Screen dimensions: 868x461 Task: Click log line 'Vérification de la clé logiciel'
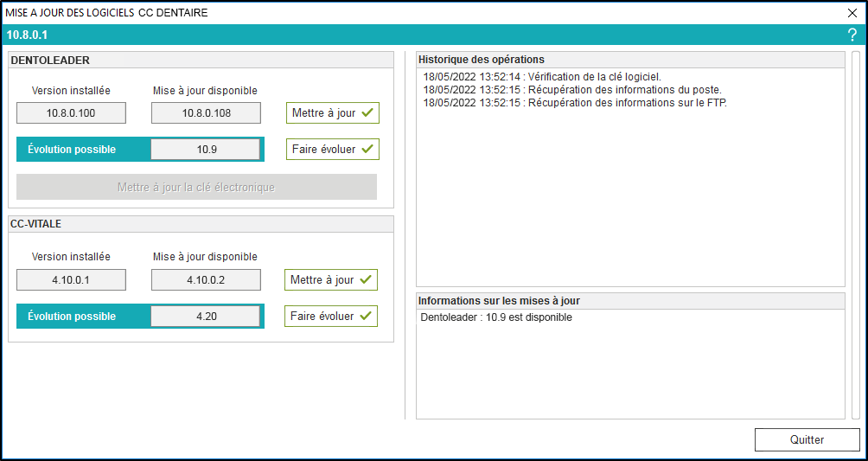coord(542,76)
